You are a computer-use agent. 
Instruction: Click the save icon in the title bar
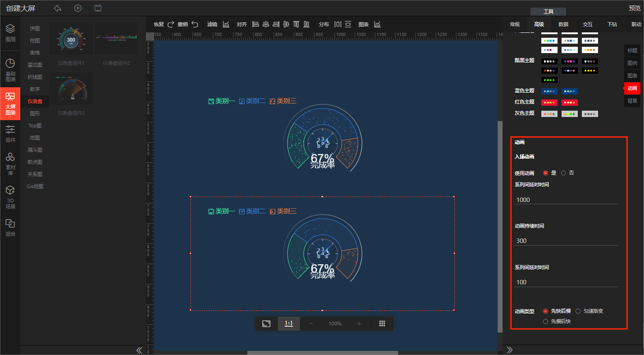[x=98, y=8]
